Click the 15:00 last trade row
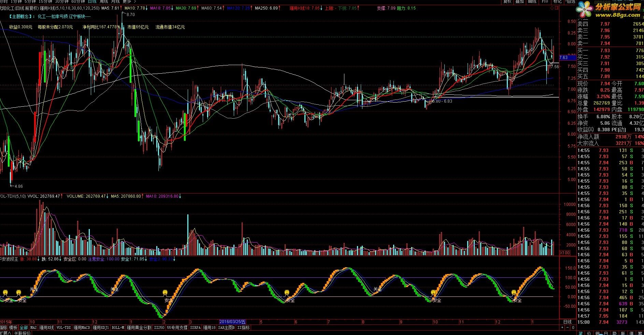 tap(610, 322)
